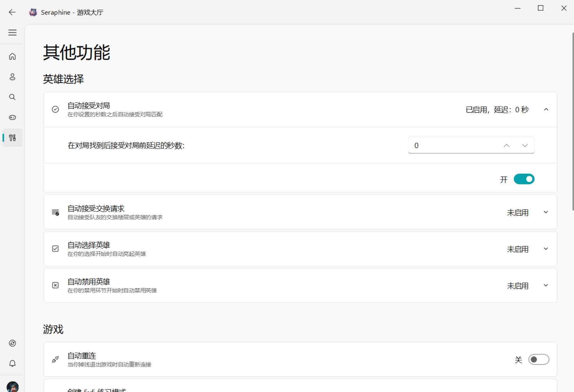The height and width of the screenshot is (392, 574).
Task: Expand the 自动选择英雄 card
Action: point(546,249)
